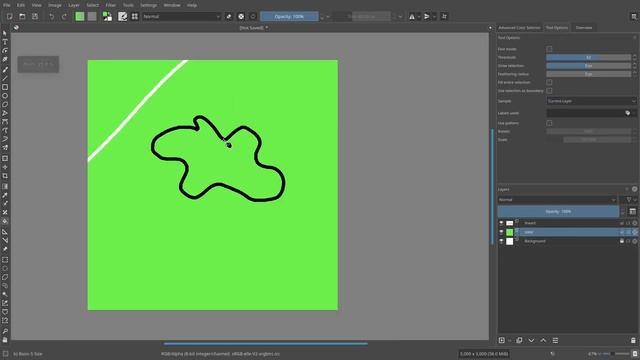Select the Text tool in toolbox
This screenshot has height=360, width=640.
pyautogui.click(x=5, y=42)
